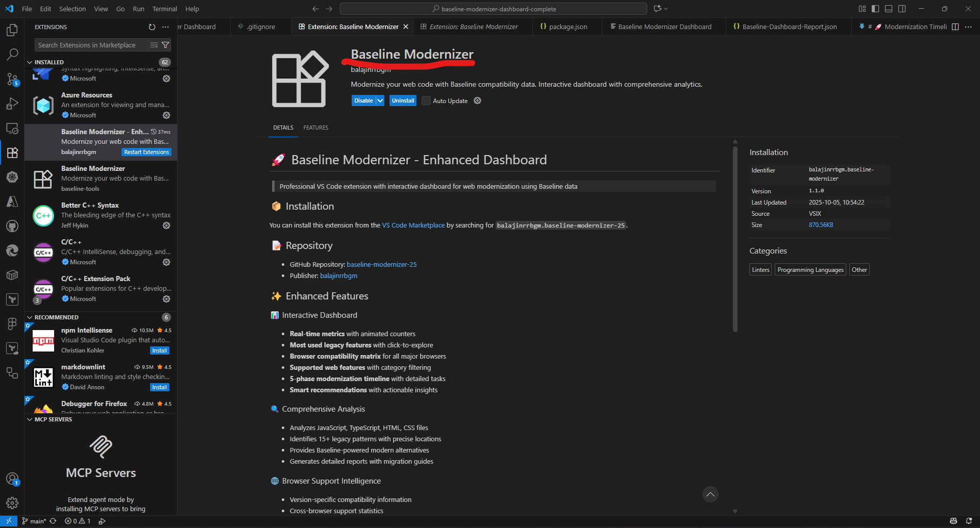Open the Terminal menu
The image size is (980, 528).
click(164, 9)
